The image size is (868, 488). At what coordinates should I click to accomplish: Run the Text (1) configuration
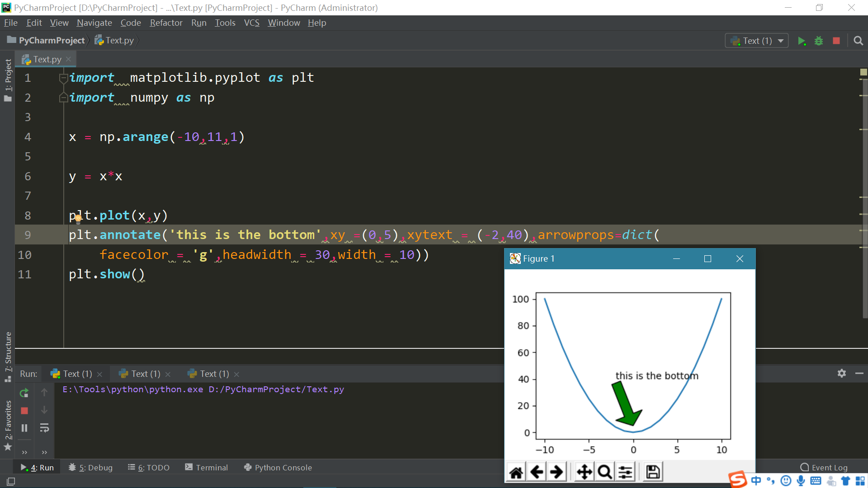pyautogui.click(x=802, y=41)
